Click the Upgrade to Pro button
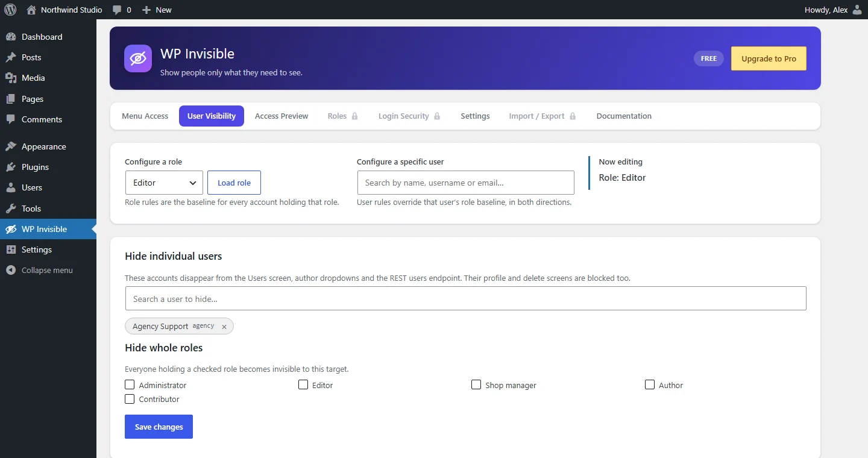 (x=769, y=58)
